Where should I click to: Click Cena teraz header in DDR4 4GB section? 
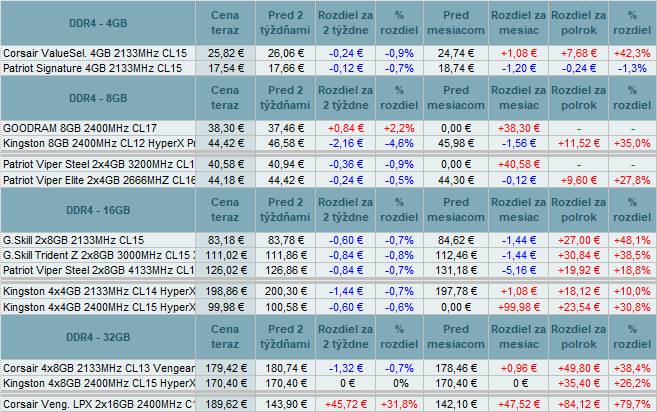click(x=225, y=23)
